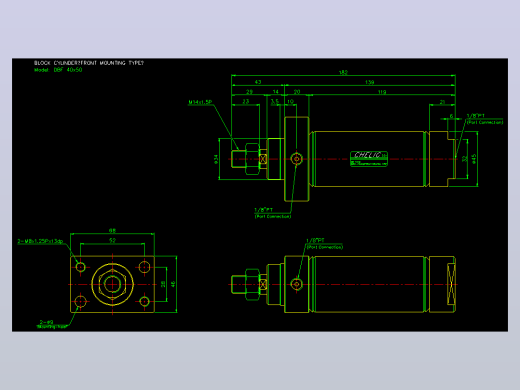Click the "119" dimension value
The width and height of the screenshot is (520, 390).
click(x=382, y=92)
